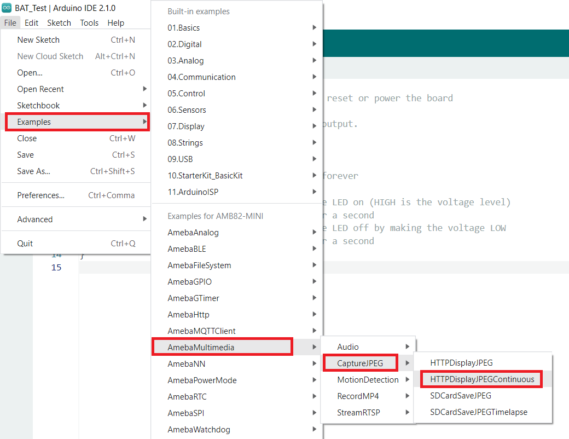Image resolution: width=569 pixels, height=439 pixels.
Task: Open AmebaSPI examples submenu
Action: pyautogui.click(x=237, y=413)
